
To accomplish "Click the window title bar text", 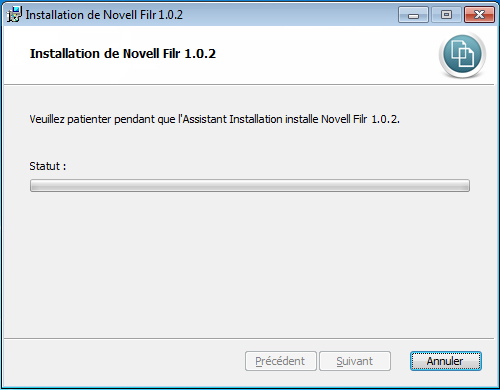I will pyautogui.click(x=104, y=15).
